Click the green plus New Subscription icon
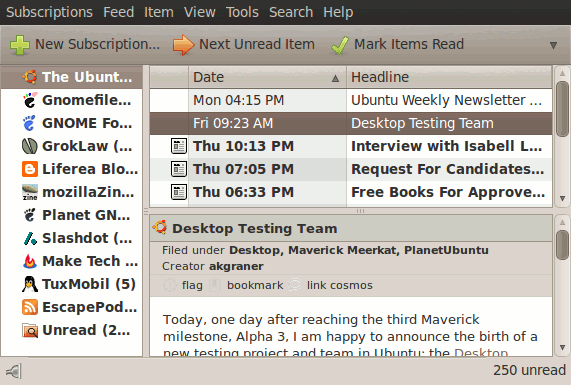This screenshot has width=571, height=385. pos(20,45)
